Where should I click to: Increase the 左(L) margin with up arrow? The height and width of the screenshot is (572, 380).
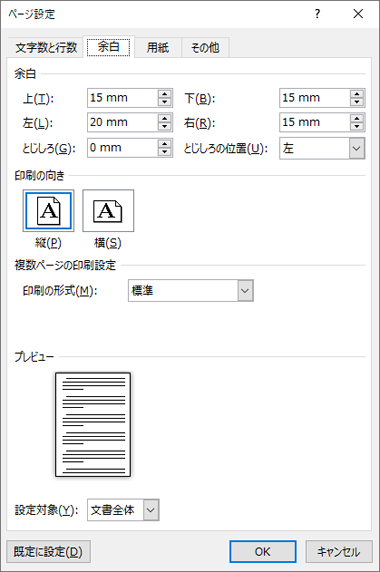coord(165,118)
